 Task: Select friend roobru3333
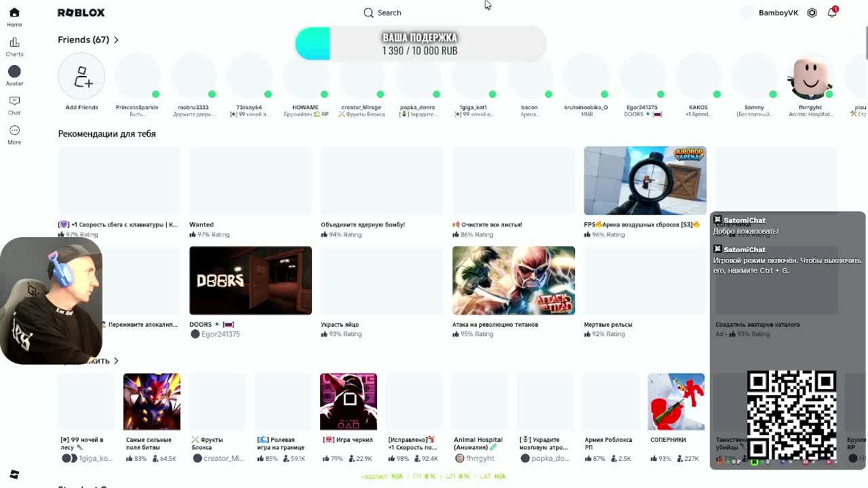(x=193, y=77)
